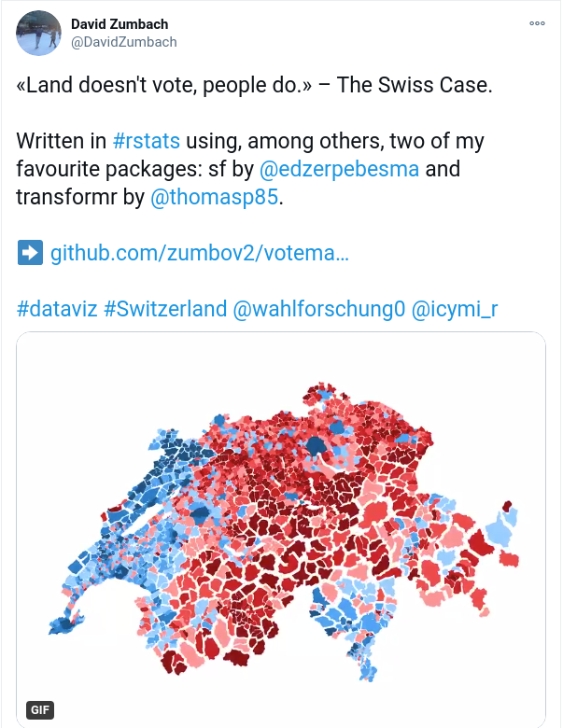Go to the @wahlforschung0 mention
563x728 pixels.
(318, 309)
